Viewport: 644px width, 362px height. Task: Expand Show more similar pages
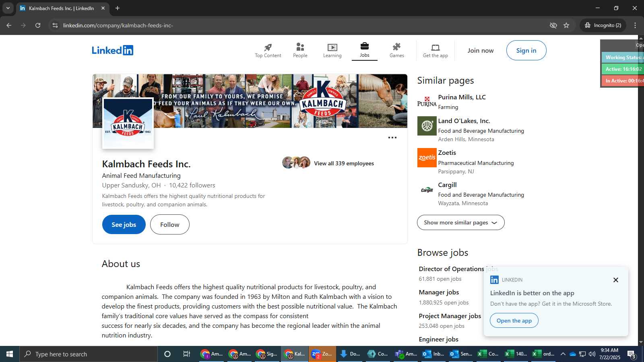[x=460, y=222]
